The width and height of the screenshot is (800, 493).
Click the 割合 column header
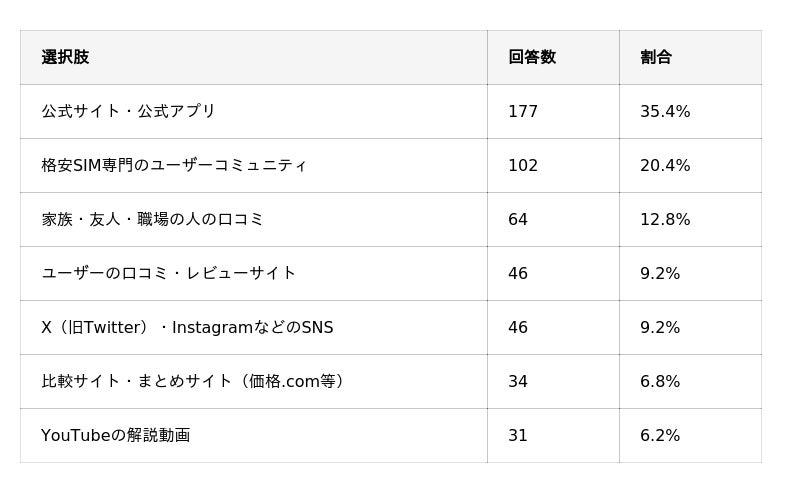pyautogui.click(x=656, y=58)
